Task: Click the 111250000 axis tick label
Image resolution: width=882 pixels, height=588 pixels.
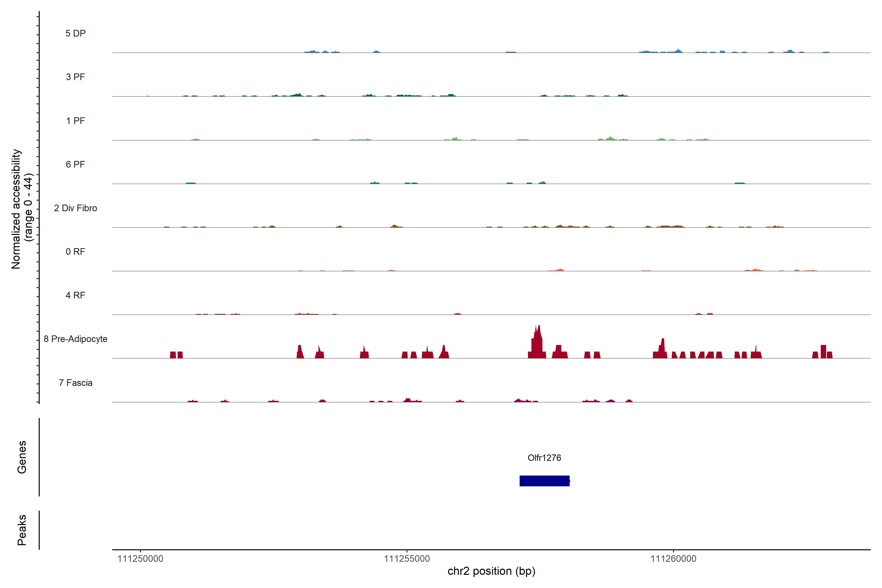Action: point(140,558)
